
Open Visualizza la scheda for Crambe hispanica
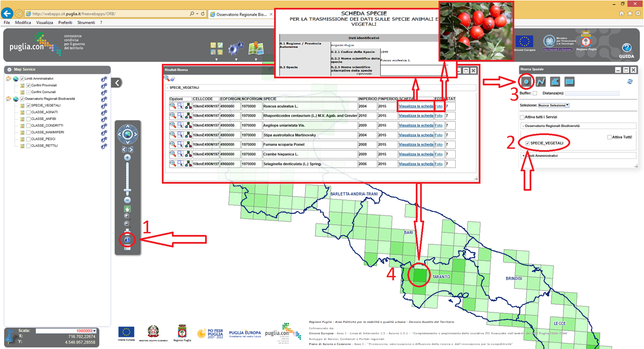416,154
